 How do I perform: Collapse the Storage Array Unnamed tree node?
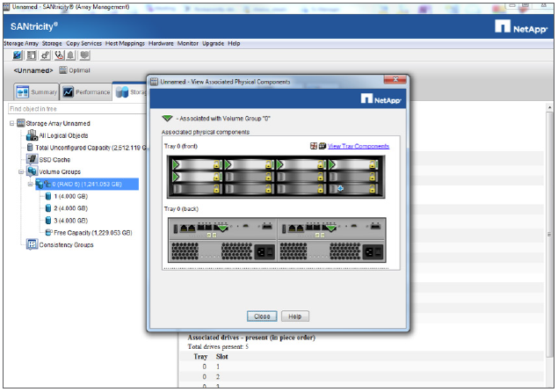11,123
